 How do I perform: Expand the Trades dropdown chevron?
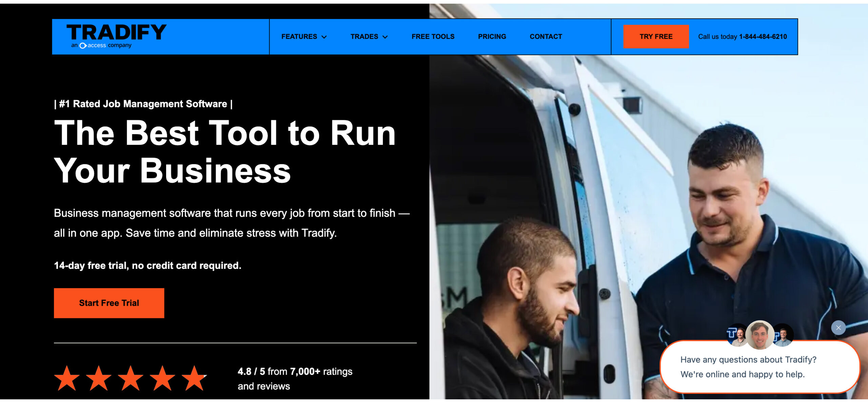(x=385, y=37)
